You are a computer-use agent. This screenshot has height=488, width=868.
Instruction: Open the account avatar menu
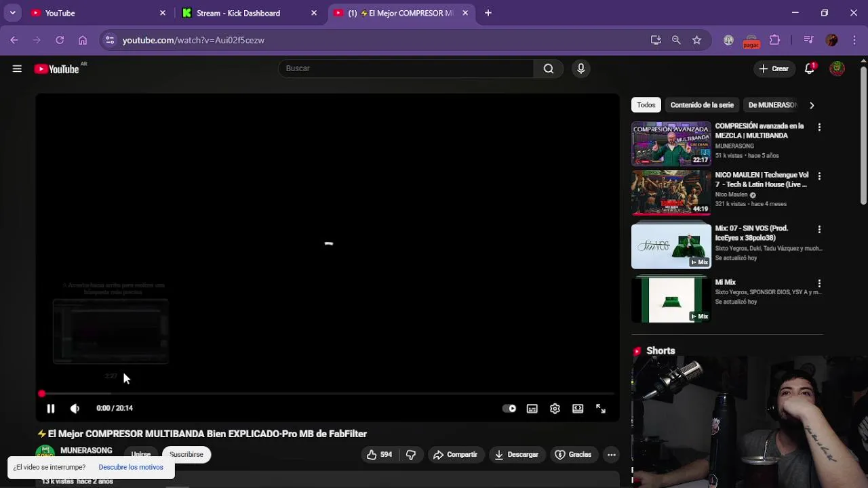click(837, 68)
